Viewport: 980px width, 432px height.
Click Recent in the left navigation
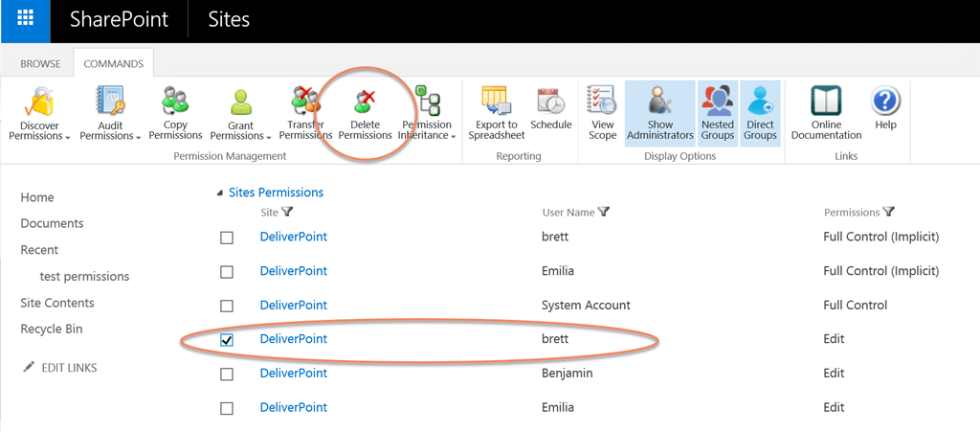pos(39,250)
